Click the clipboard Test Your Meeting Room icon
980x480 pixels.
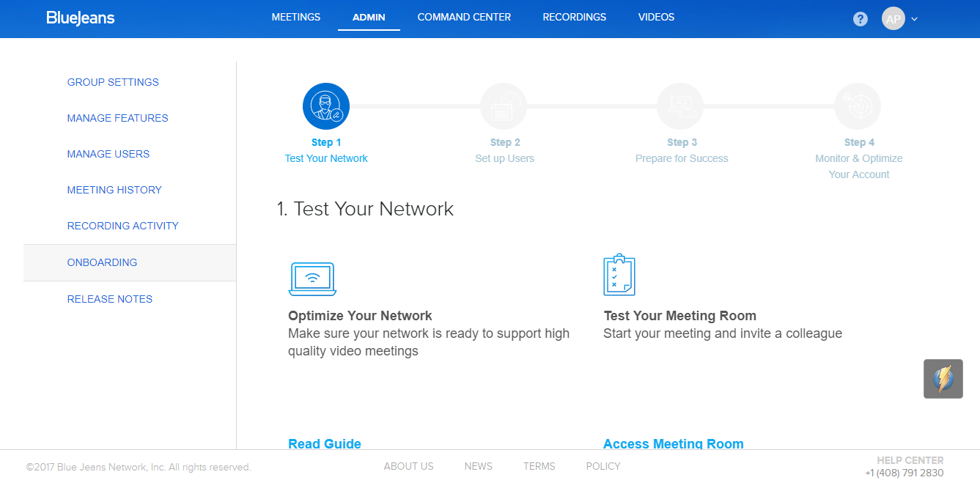coord(619,275)
